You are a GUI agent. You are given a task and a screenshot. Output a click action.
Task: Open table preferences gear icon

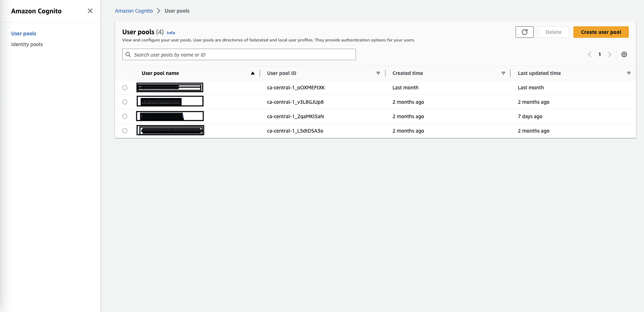tap(624, 54)
